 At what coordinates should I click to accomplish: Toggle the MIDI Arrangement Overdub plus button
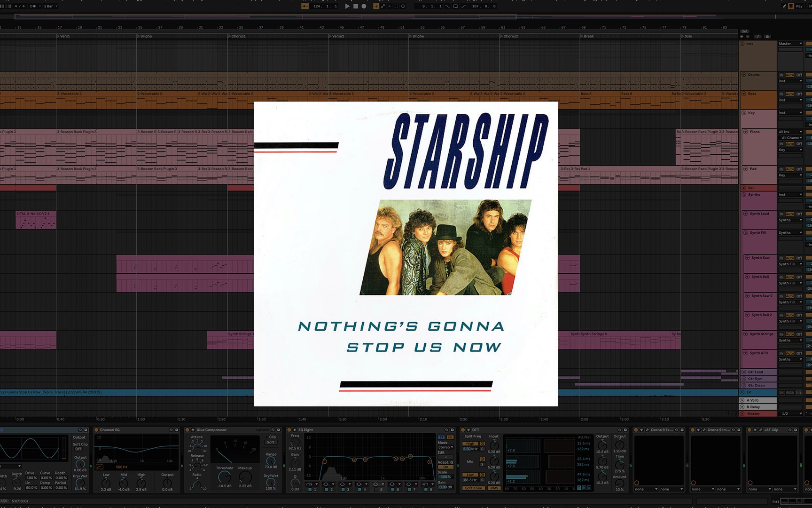click(x=376, y=6)
